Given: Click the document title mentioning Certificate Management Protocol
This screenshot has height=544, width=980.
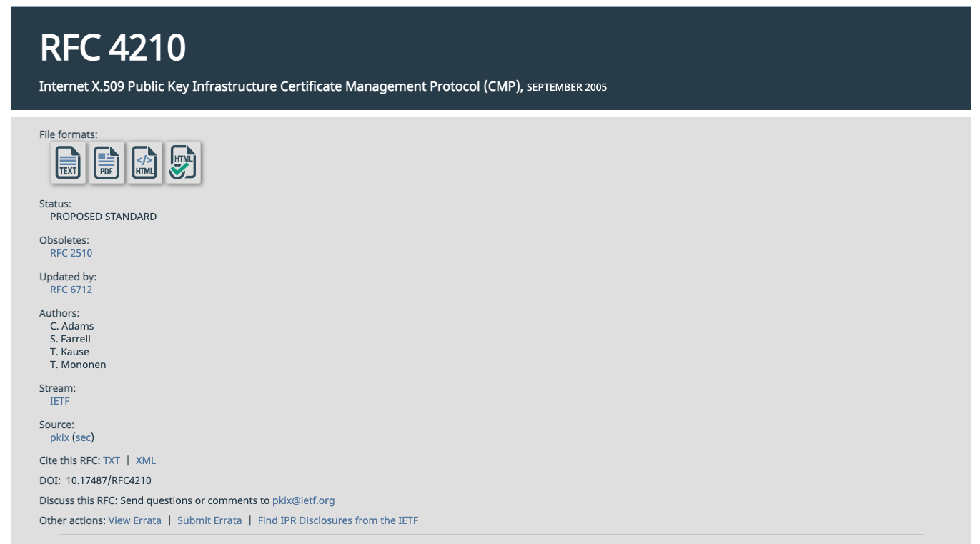Looking at the screenshot, I should 281,86.
